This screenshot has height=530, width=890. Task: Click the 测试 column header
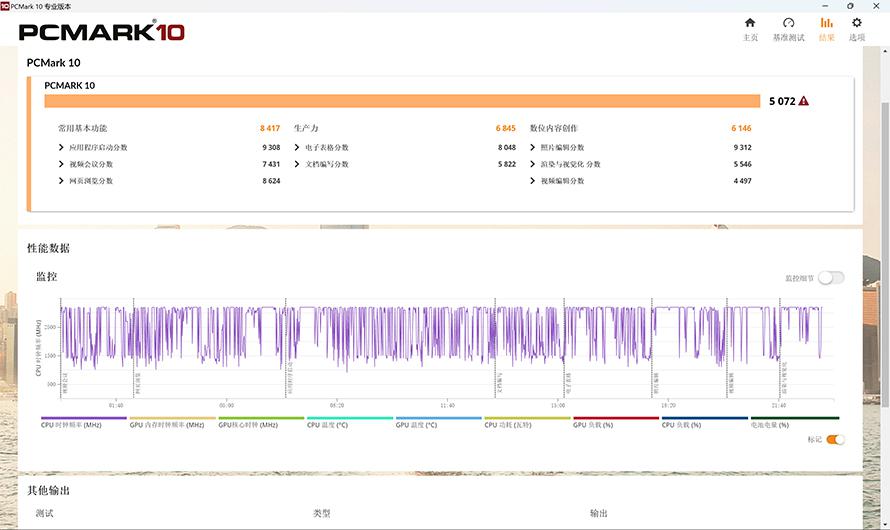[44, 513]
